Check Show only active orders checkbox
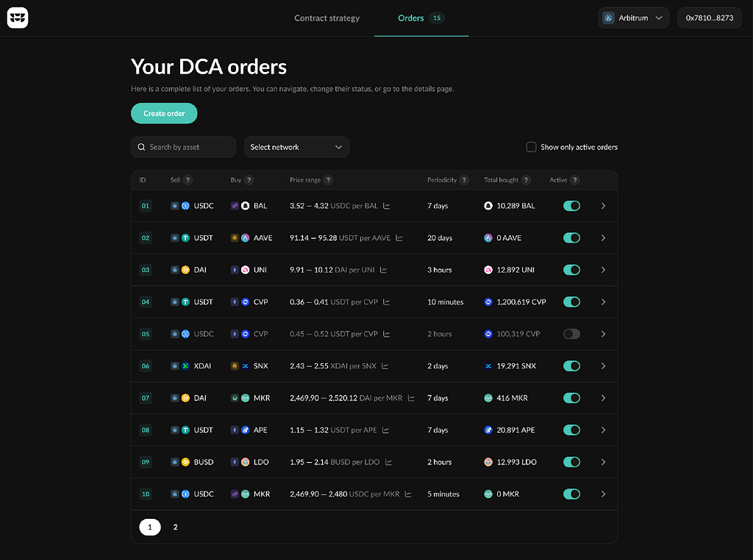The height and width of the screenshot is (560, 753). [531, 147]
